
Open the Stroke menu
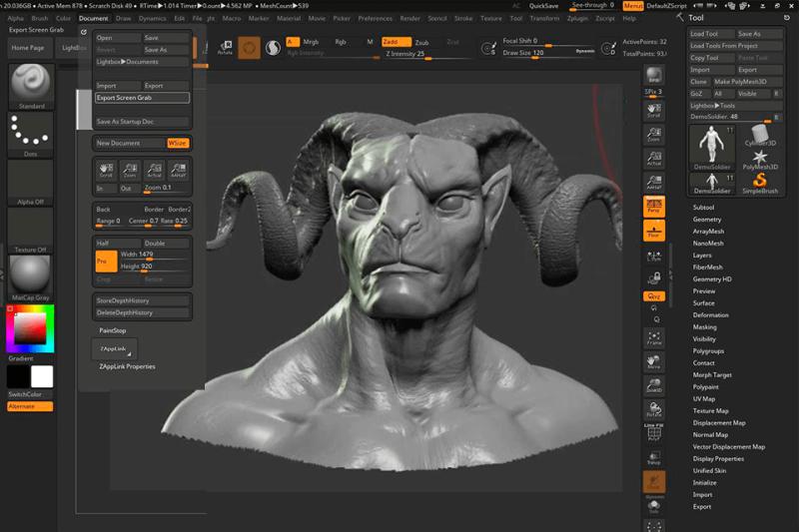(463, 18)
